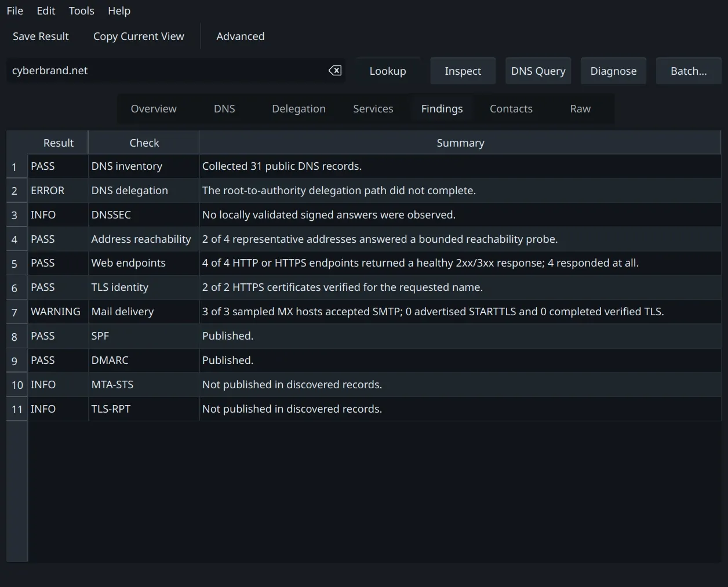Click 'No locally validated signed answers' summary
728x587 pixels.
coord(460,215)
